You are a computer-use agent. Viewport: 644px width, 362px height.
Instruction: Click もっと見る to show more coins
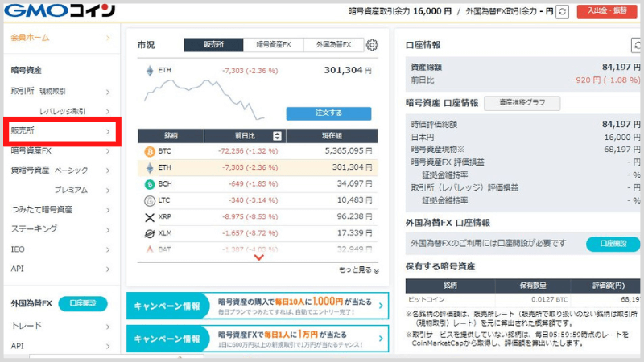[358, 269]
